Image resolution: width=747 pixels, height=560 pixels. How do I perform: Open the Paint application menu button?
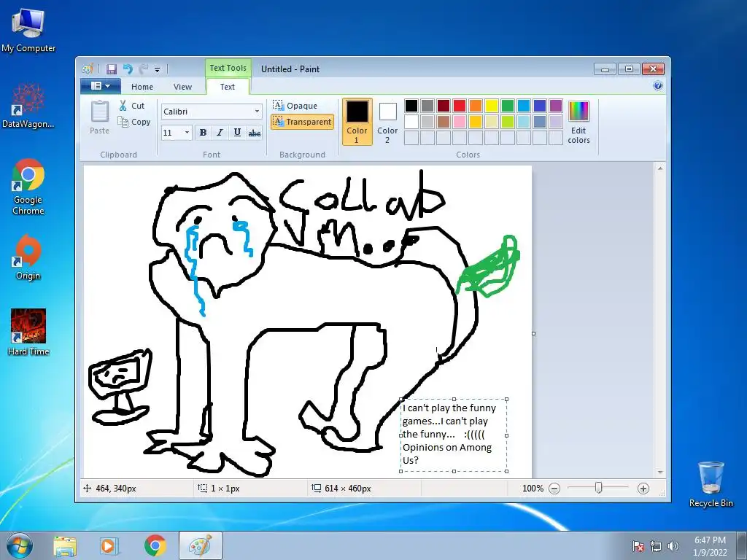[101, 86]
